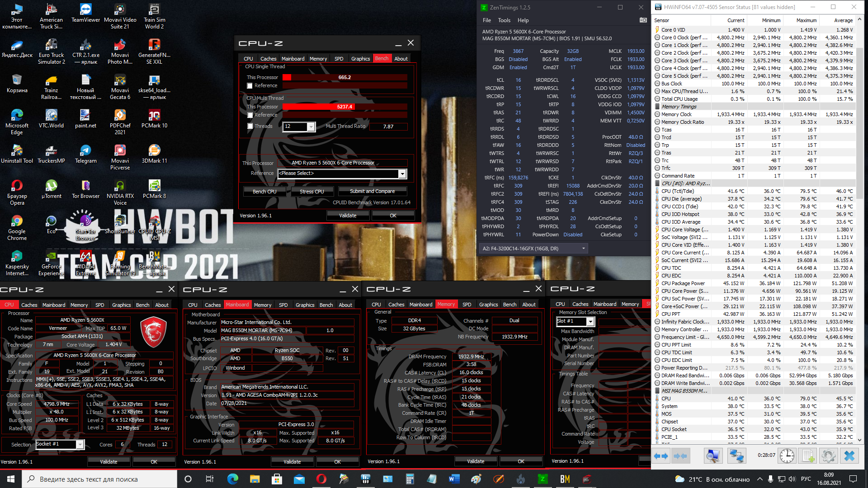
Task: Switch to About tab in Bench CPU-Z window
Action: [x=401, y=59]
